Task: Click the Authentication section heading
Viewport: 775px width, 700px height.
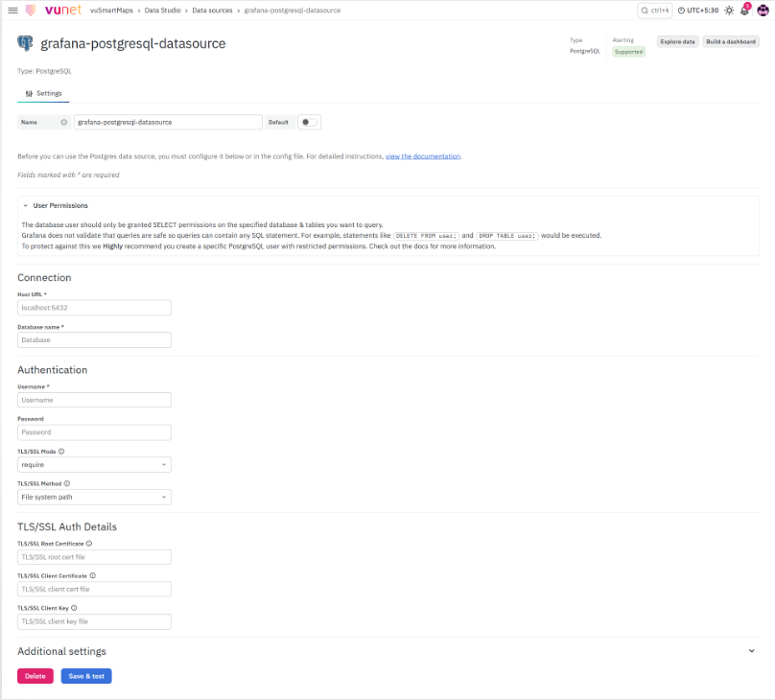Action: coord(53,370)
